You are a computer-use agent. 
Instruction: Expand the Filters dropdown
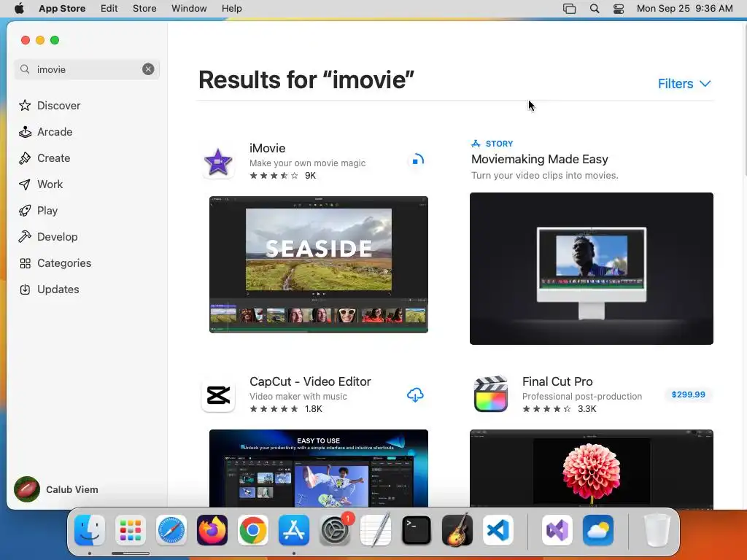coord(684,84)
